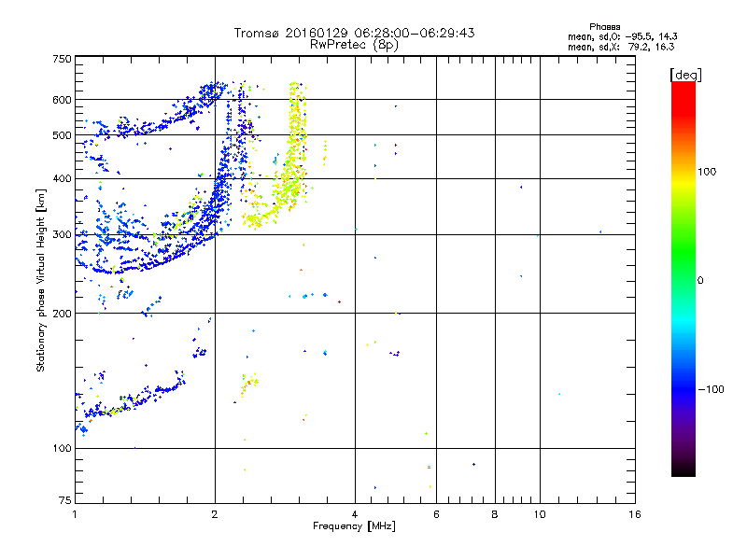Click the x-axis tick label '6'
The image size is (747, 560).
point(436,514)
